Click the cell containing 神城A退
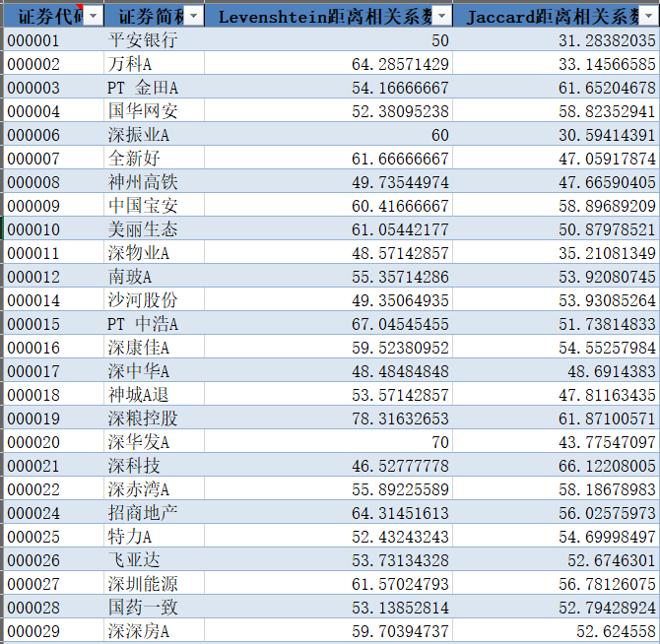The height and width of the screenshot is (644, 660). tap(143, 395)
